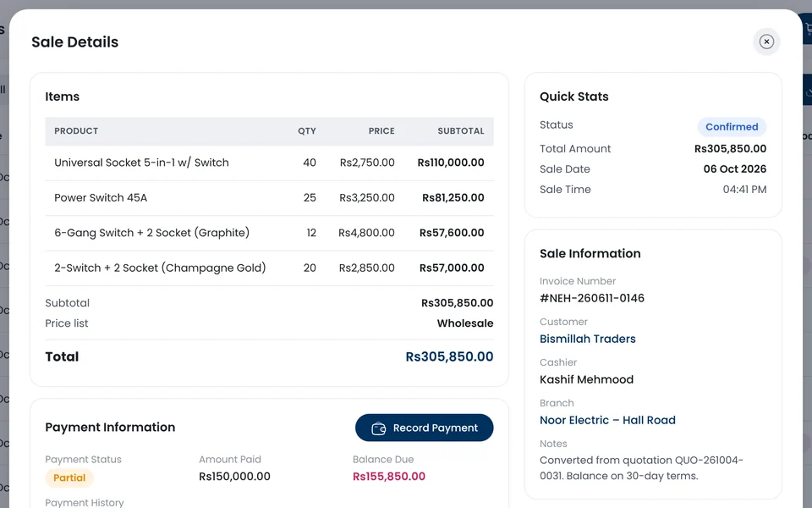Screen dimensions: 812x508
Task: Open the Noor Electric – Hall Road branch link
Action: pyautogui.click(x=607, y=420)
